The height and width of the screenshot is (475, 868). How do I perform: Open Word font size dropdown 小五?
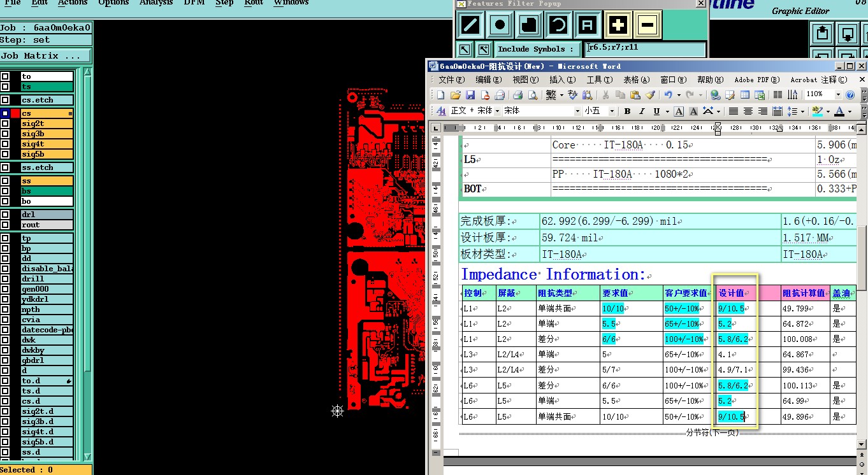[x=612, y=111]
